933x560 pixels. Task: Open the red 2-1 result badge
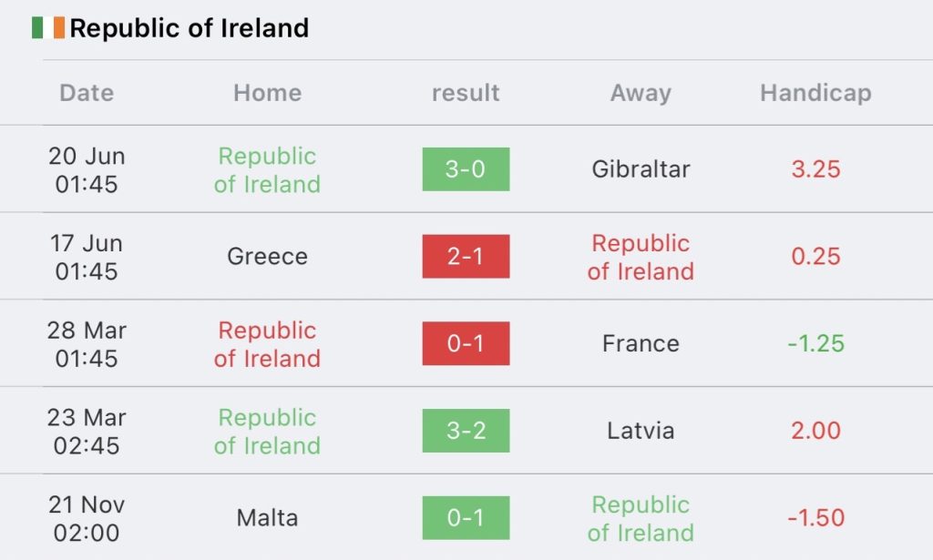[x=466, y=256]
